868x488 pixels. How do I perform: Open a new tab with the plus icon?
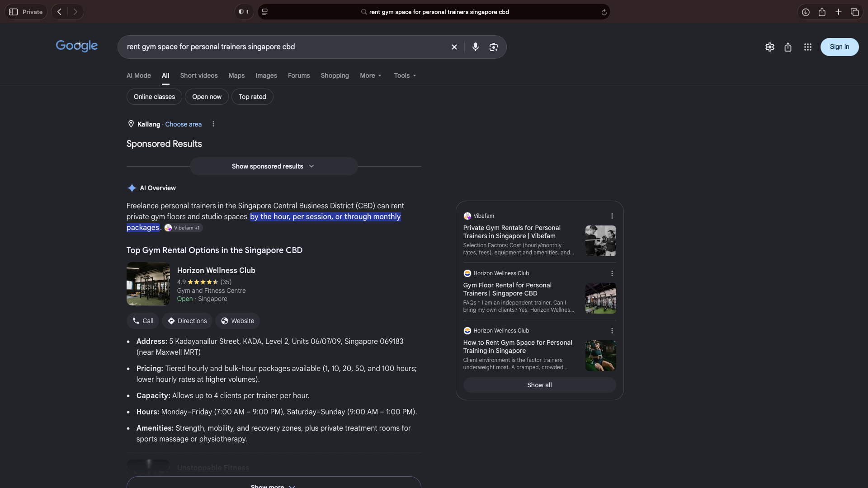coord(838,12)
